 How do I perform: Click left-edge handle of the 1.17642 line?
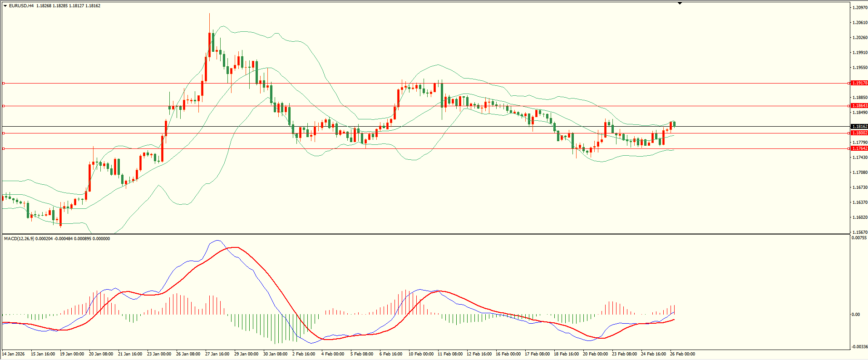[x=4, y=148]
